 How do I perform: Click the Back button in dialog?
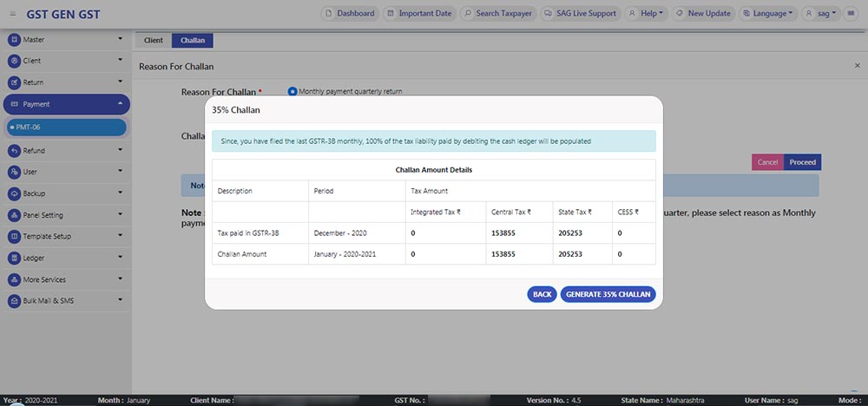click(542, 294)
